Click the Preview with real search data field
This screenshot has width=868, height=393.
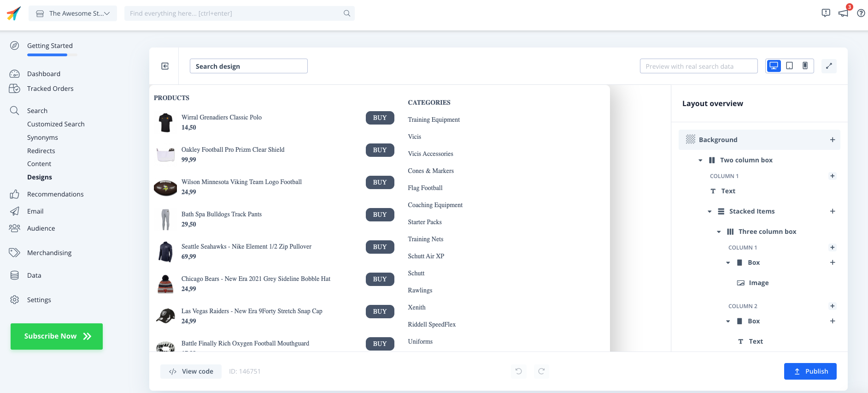tap(698, 66)
